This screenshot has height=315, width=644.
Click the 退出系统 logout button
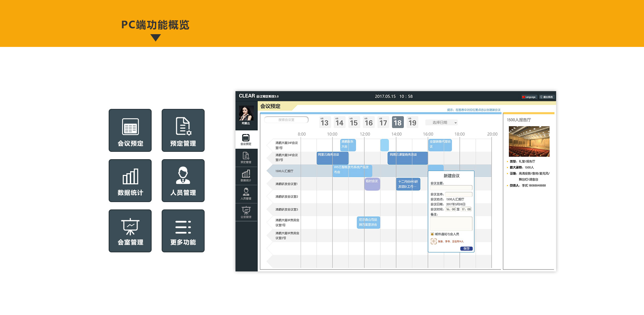point(546,97)
